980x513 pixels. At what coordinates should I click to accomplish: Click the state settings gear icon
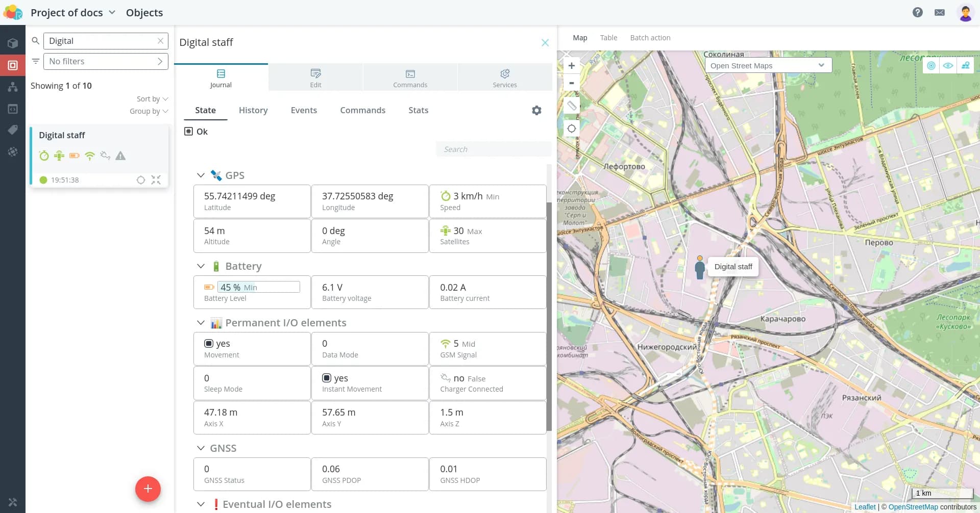point(536,110)
